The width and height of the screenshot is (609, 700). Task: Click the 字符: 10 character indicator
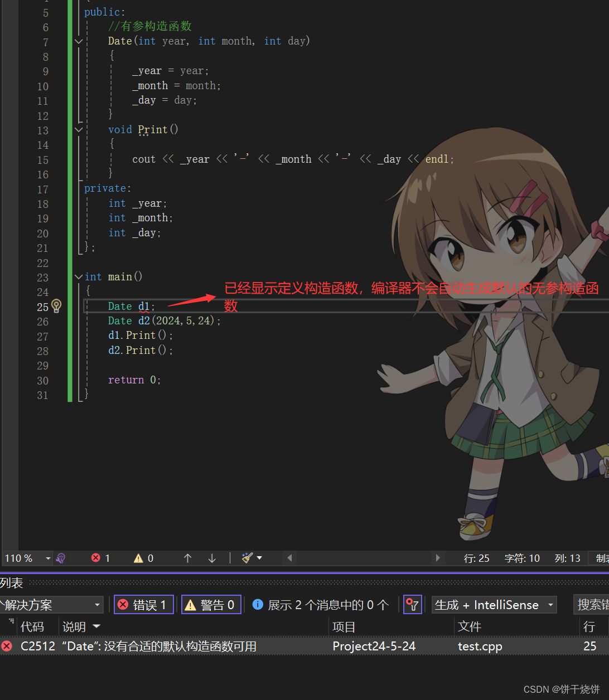point(522,558)
